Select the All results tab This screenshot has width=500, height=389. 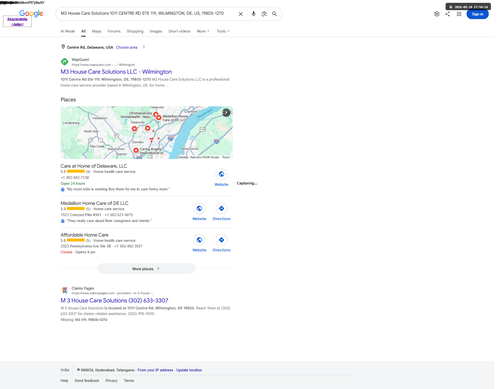coord(83,31)
